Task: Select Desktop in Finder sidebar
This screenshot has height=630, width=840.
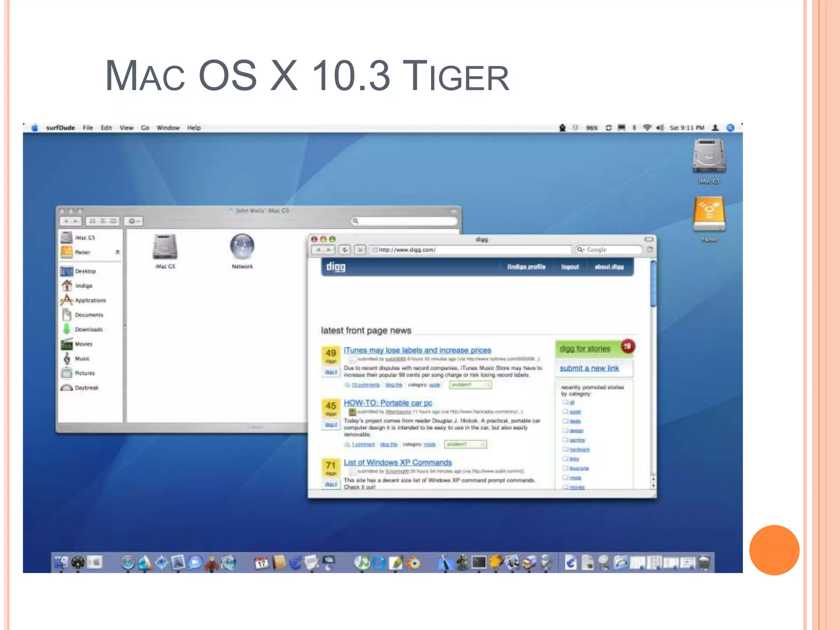Action: (x=78, y=271)
